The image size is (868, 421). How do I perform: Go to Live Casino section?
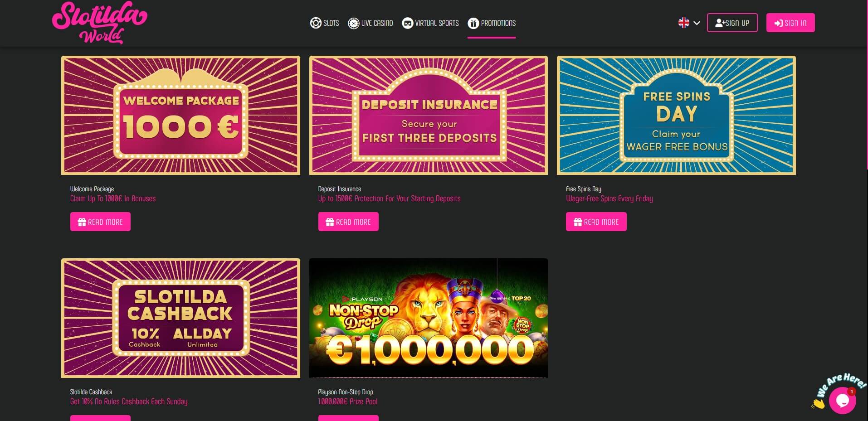pyautogui.click(x=370, y=23)
